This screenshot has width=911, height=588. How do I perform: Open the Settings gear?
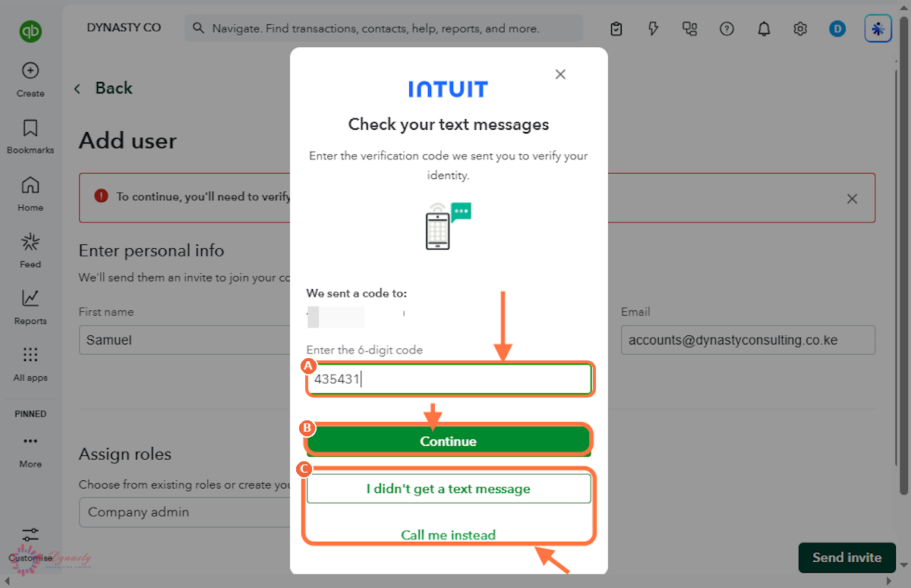click(800, 29)
